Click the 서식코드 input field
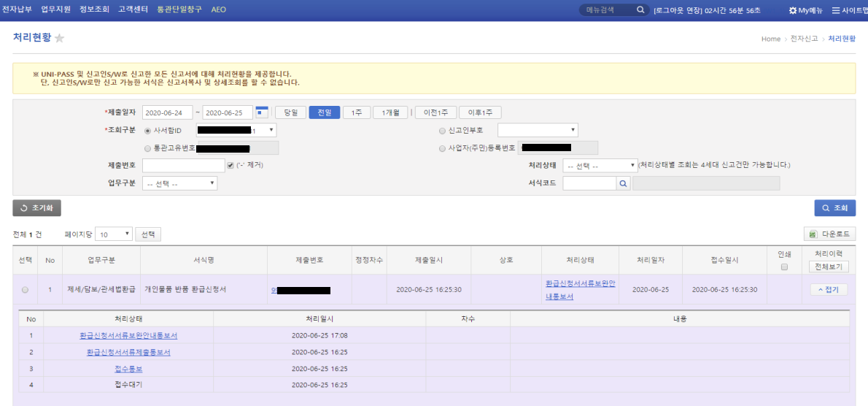 click(589, 183)
